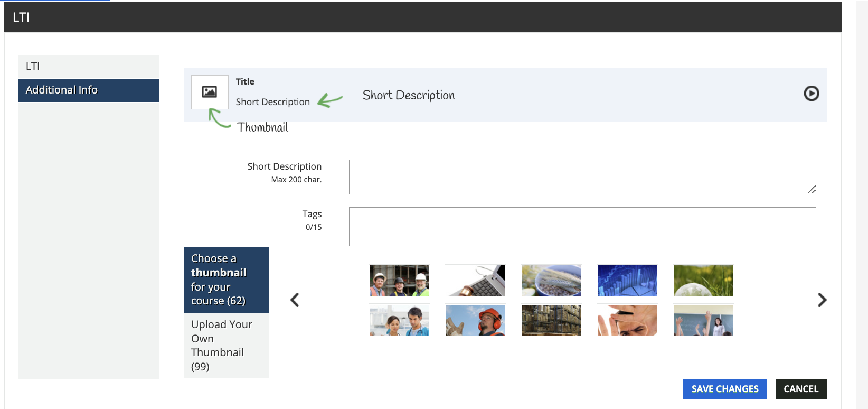
Task: Choose the laptop keyboard thumbnail
Action: pos(475,281)
